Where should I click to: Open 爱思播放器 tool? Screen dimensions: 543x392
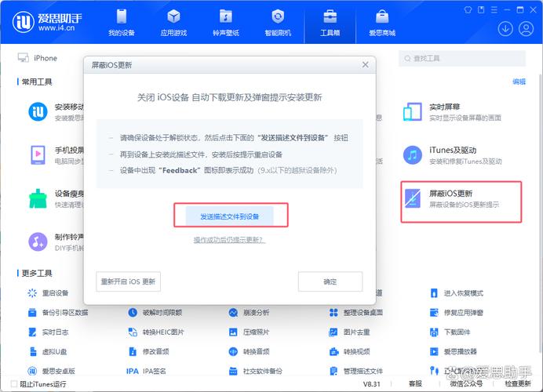(x=453, y=351)
